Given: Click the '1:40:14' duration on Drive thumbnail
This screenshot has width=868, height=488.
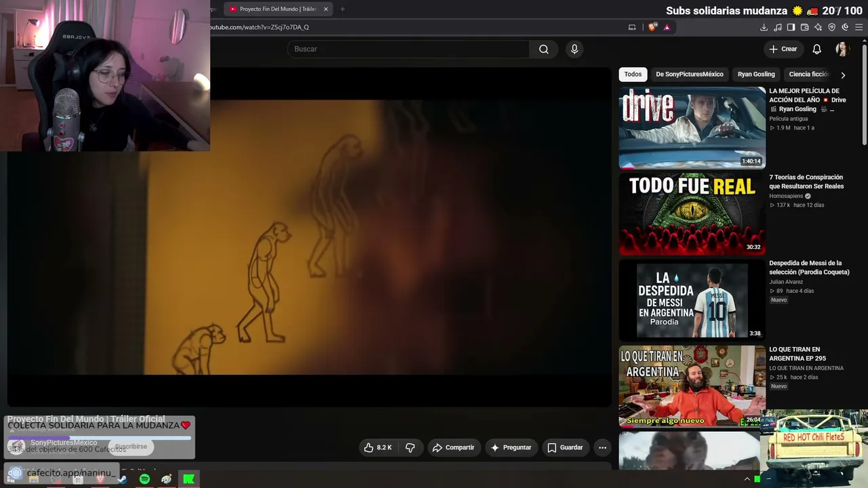Looking at the screenshot, I should [751, 161].
